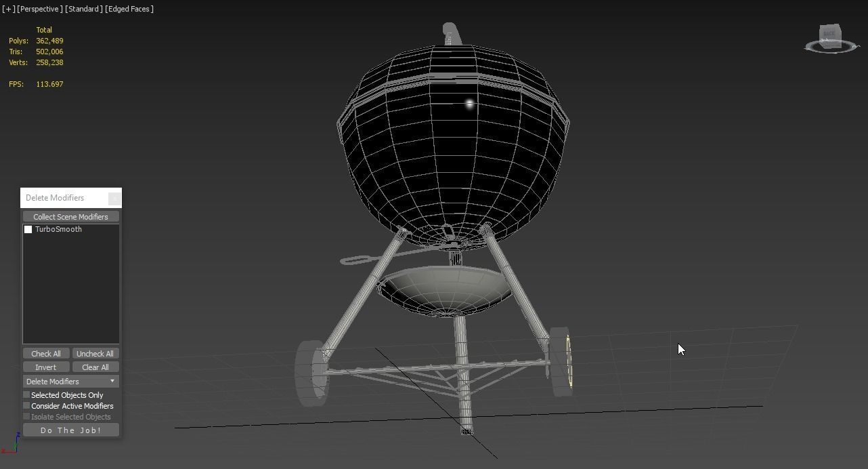Click the grill's left wheel
The width and height of the screenshot is (868, 469).
pyautogui.click(x=312, y=373)
